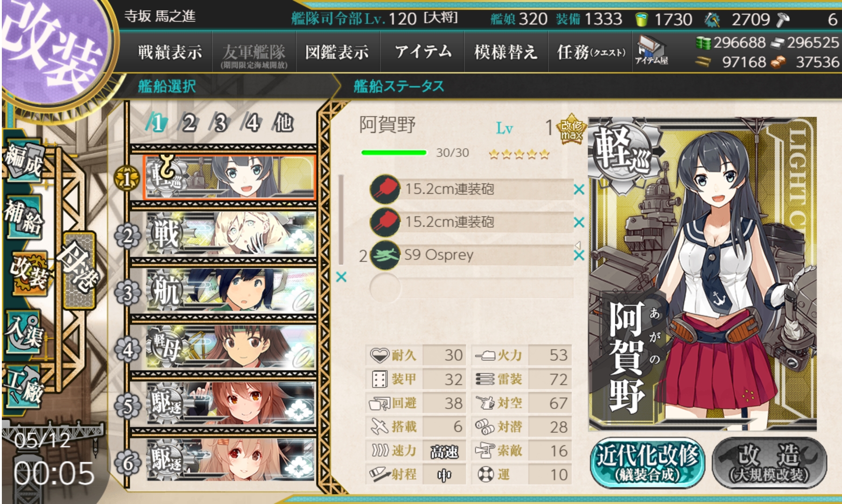
Task: Remove the first 15.2cm連装砲 with its X
Action: (579, 189)
